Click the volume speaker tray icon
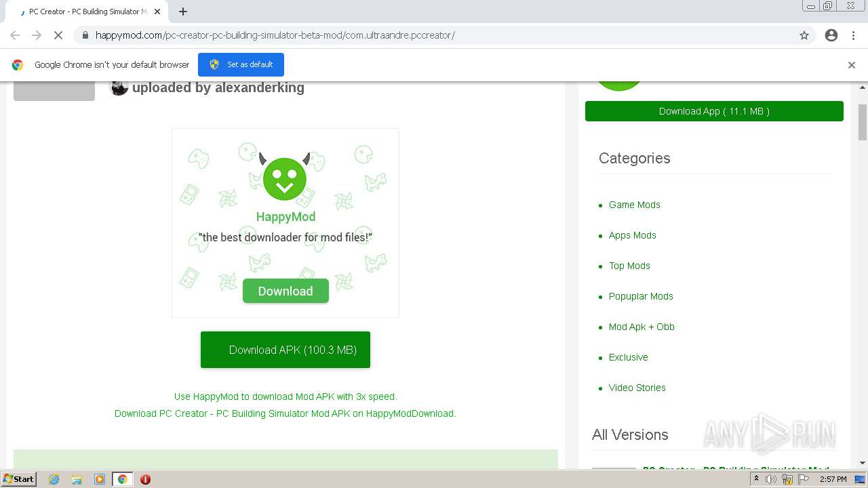Image resolution: width=868 pixels, height=488 pixels. click(x=771, y=479)
